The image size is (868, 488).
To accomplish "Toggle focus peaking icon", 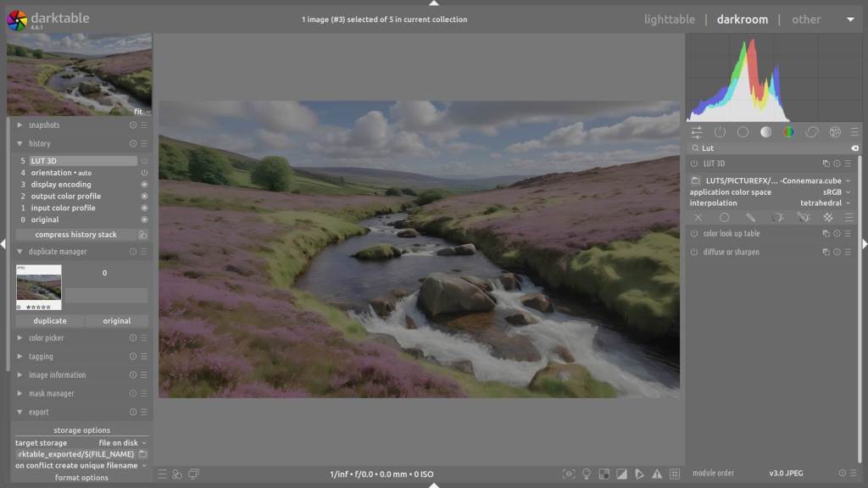I will (569, 474).
